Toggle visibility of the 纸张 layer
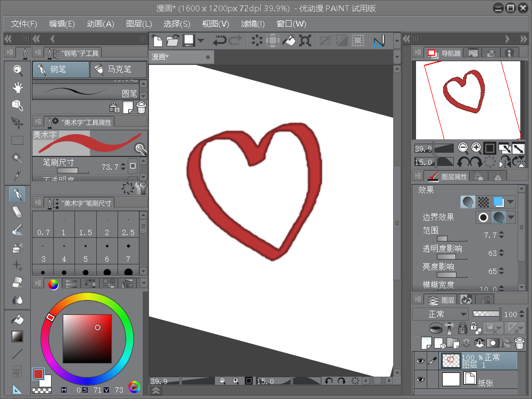Image resolution: width=532 pixels, height=399 pixels. tap(420, 379)
